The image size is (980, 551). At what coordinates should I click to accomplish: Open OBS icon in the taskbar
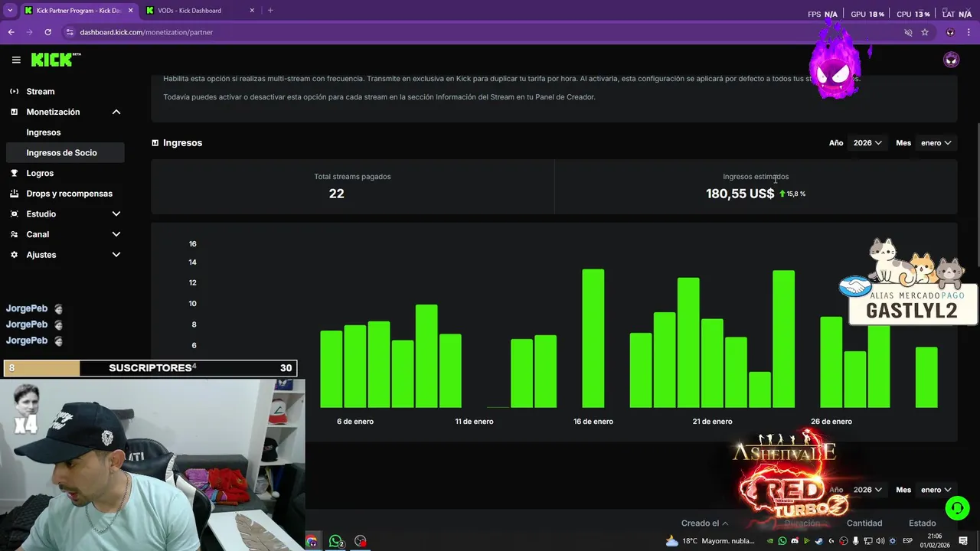pos(360,541)
